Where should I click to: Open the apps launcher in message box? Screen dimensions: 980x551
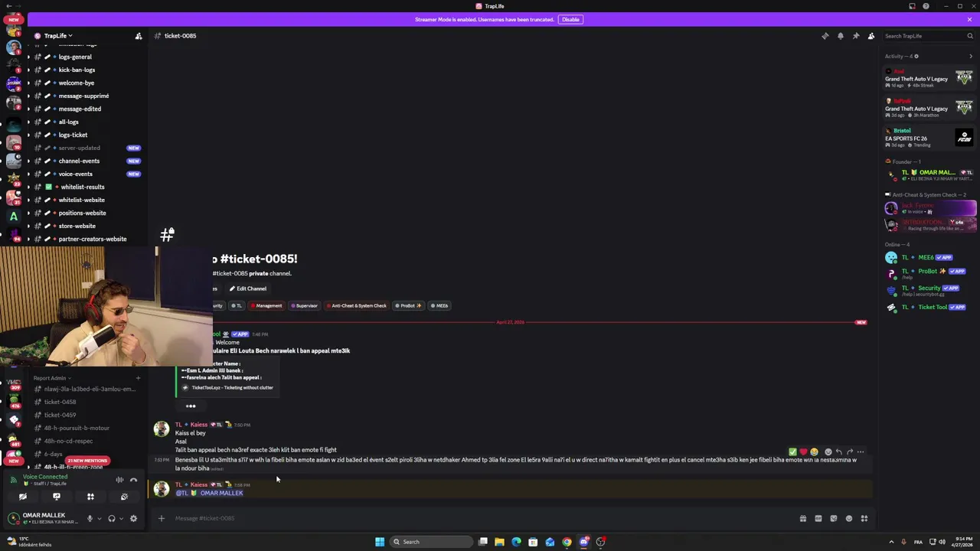click(864, 518)
